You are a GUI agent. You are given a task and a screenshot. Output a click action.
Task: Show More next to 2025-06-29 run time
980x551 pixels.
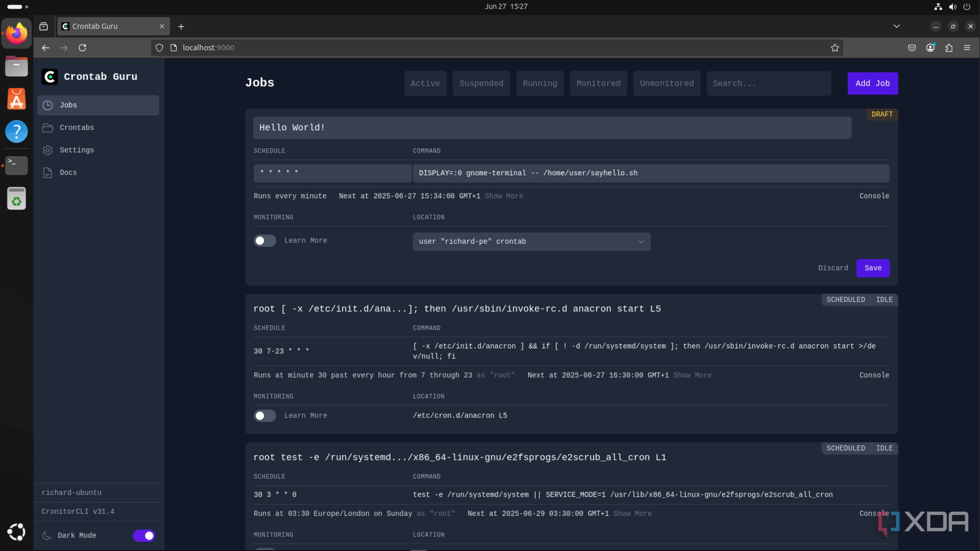pyautogui.click(x=632, y=514)
